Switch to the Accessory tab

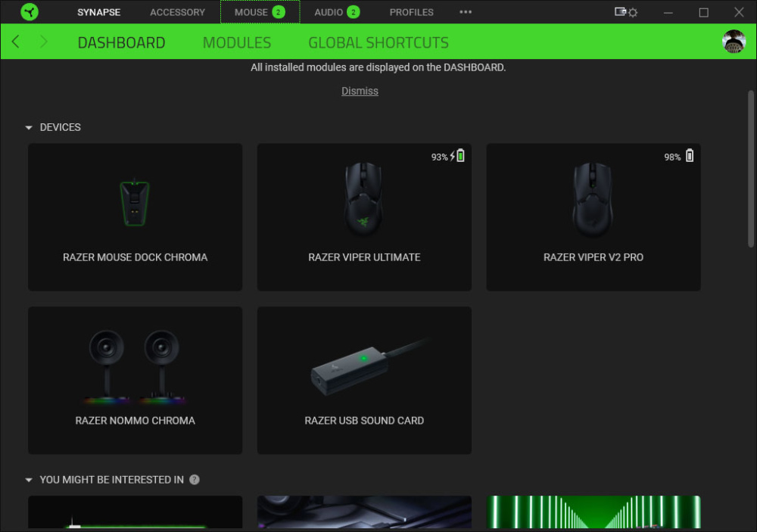click(x=177, y=12)
